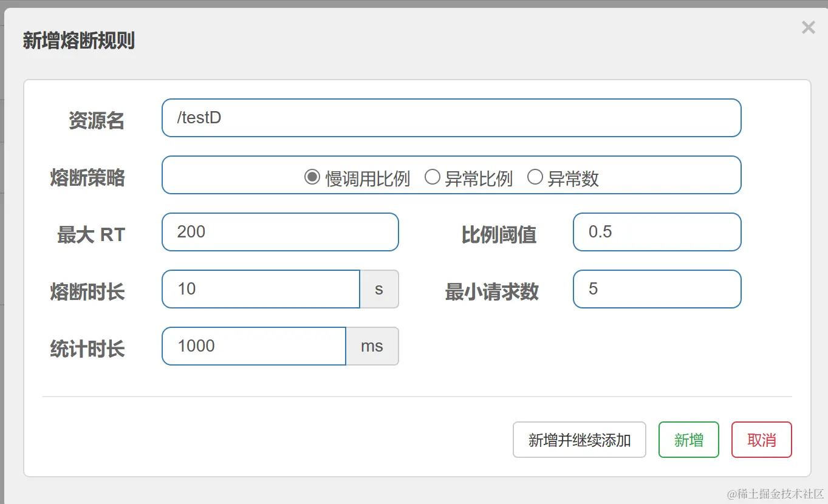Click the 's' unit addon

(379, 289)
